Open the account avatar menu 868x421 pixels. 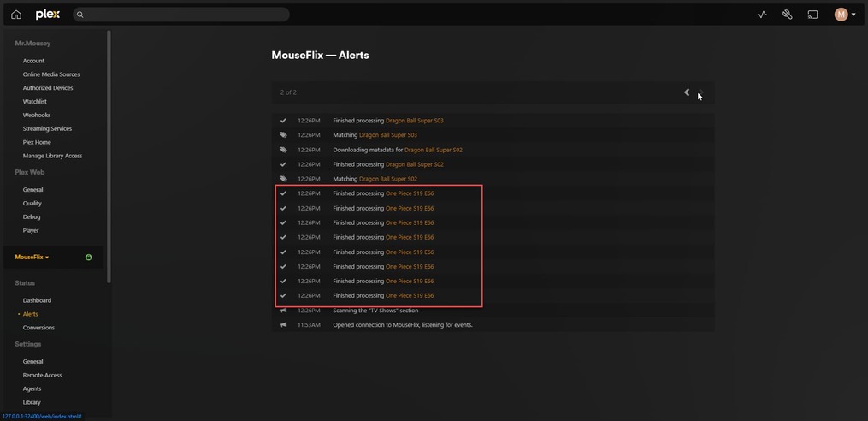tap(845, 15)
